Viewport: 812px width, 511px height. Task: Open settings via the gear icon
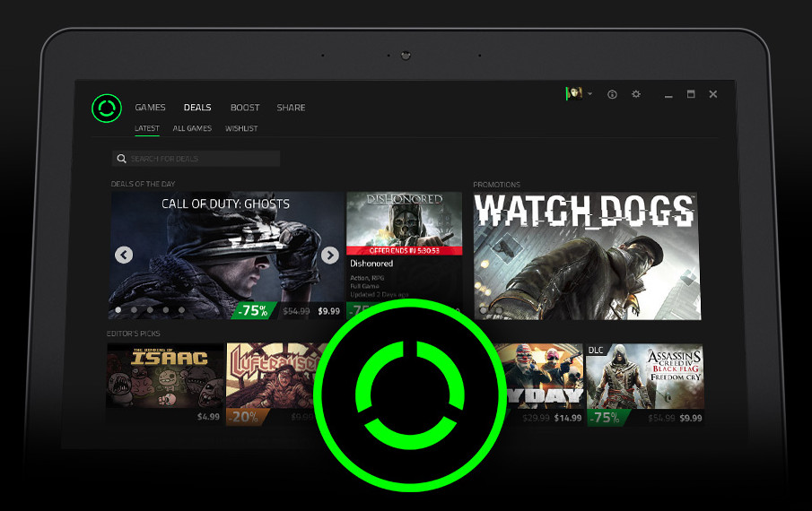636,94
